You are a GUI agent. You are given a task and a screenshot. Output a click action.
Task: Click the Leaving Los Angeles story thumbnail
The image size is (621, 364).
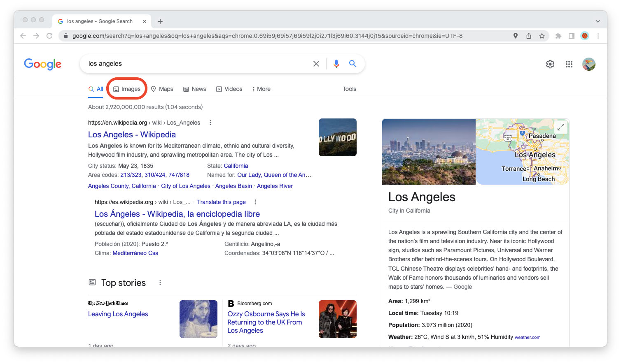(x=198, y=319)
